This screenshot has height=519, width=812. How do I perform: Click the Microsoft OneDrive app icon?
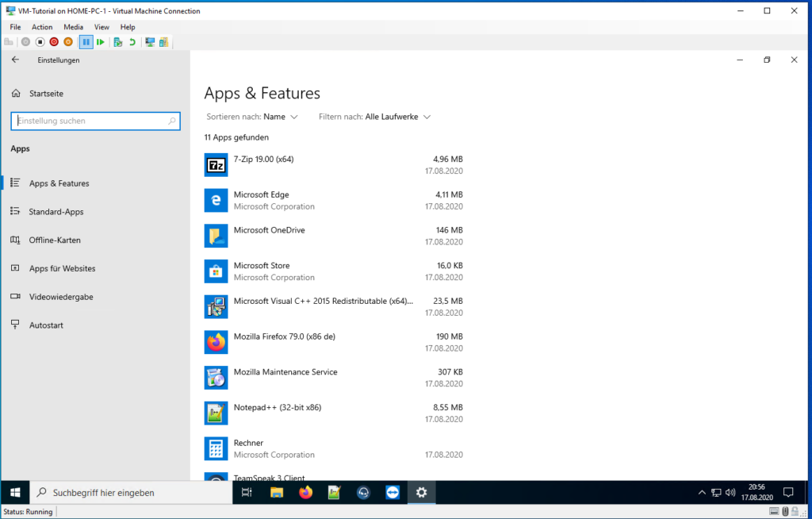coord(216,236)
